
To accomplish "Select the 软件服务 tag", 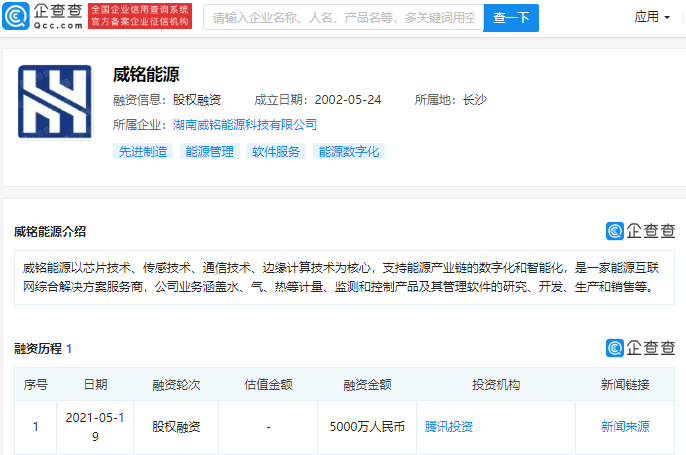I will 276,151.
